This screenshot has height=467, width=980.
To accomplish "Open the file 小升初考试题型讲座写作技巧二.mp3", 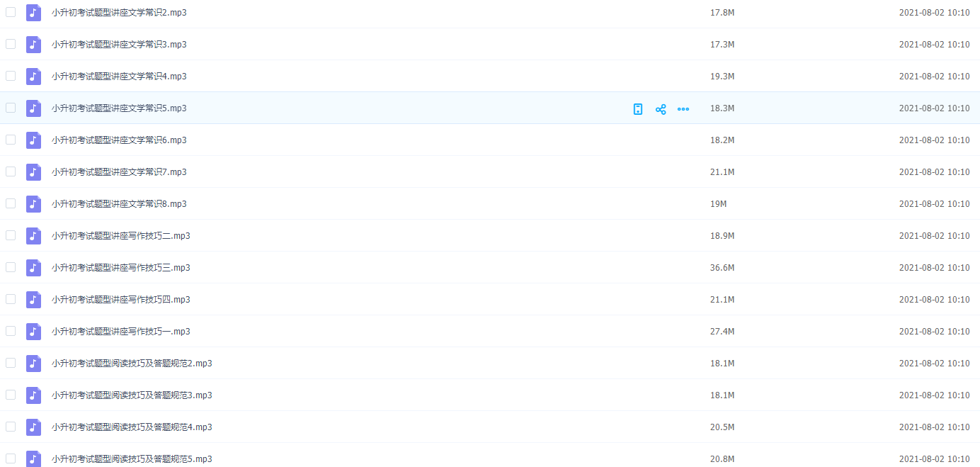I will (120, 236).
